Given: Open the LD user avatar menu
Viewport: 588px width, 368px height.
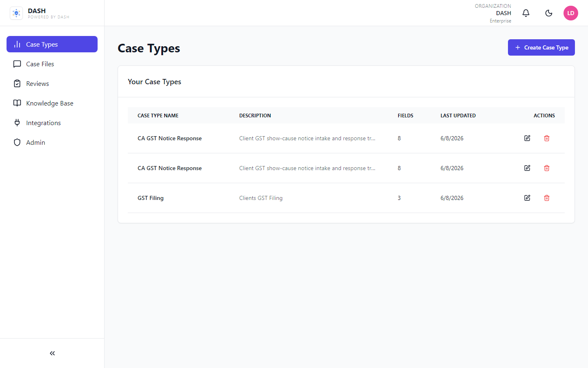Looking at the screenshot, I should pyautogui.click(x=571, y=13).
